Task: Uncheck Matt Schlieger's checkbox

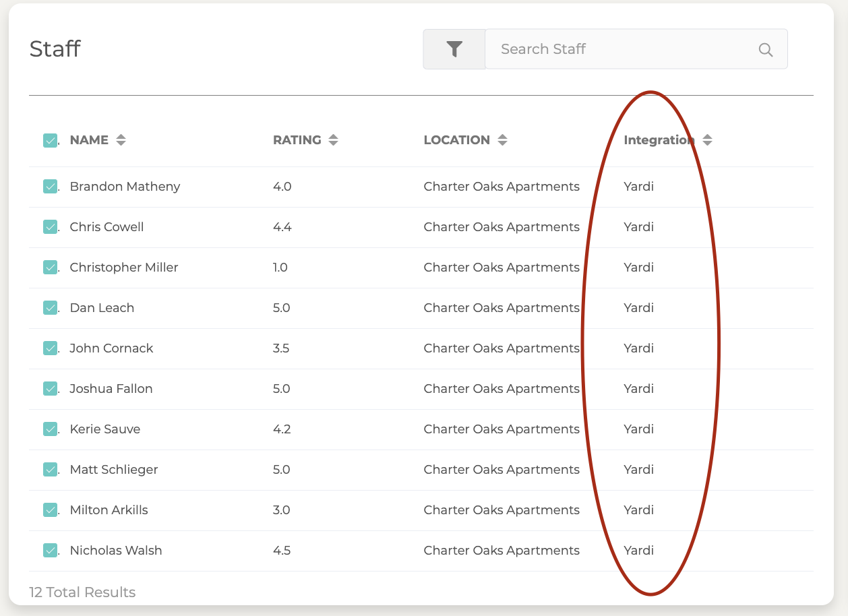Action: click(51, 470)
